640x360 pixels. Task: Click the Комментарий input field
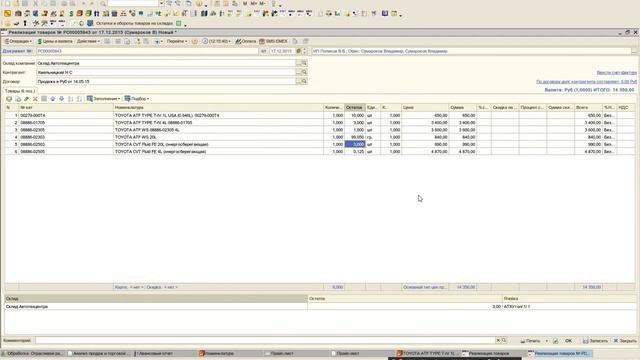(265, 340)
